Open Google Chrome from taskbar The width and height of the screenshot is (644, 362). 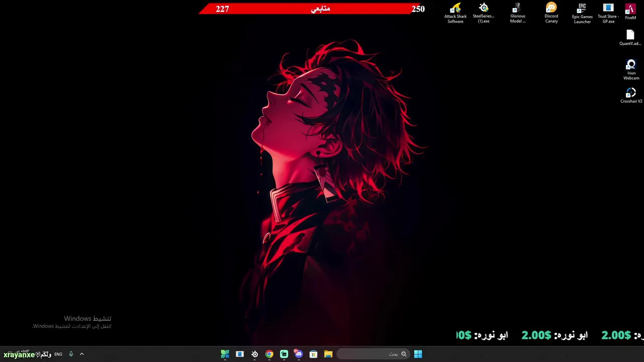click(x=269, y=354)
